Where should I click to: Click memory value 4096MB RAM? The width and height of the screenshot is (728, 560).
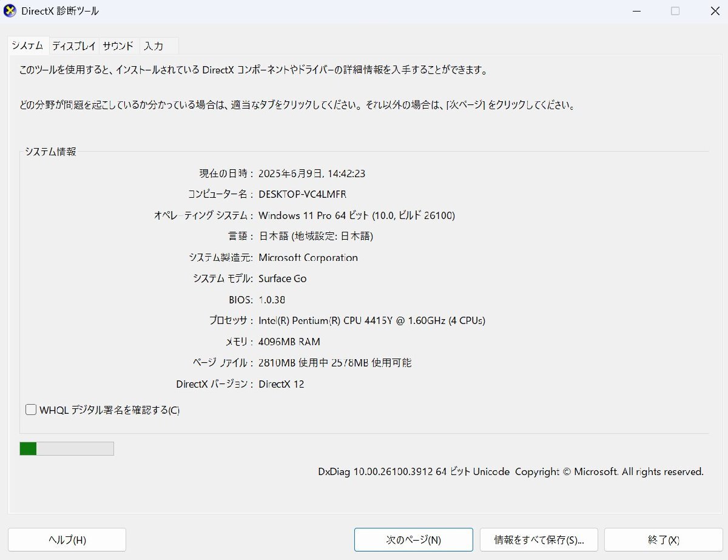[289, 342]
